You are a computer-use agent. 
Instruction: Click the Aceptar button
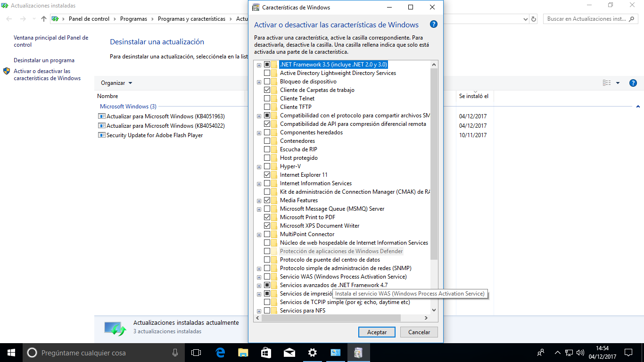click(x=377, y=332)
